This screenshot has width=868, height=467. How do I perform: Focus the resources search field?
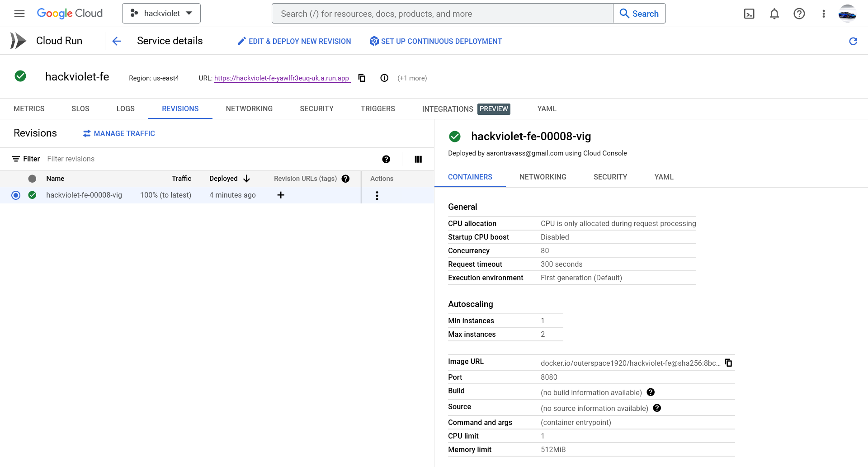tap(442, 14)
